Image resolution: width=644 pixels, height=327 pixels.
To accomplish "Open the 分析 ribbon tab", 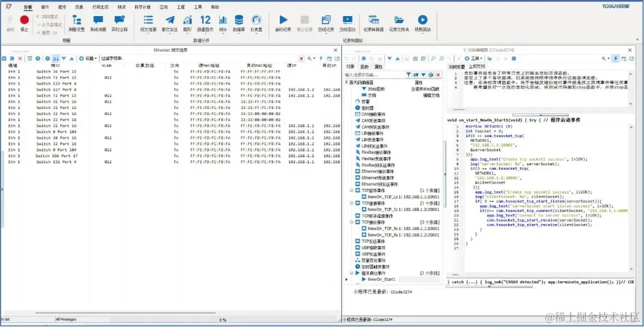I will (27, 7).
